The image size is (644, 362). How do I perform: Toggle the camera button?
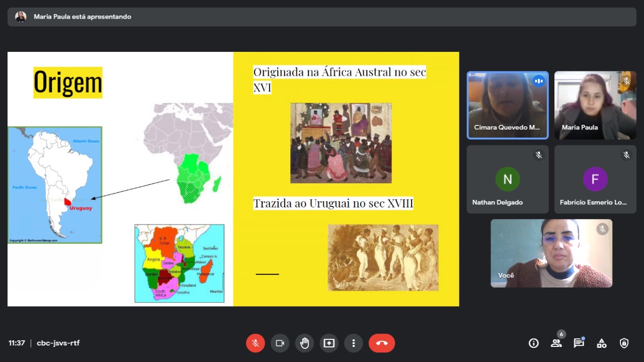click(280, 343)
